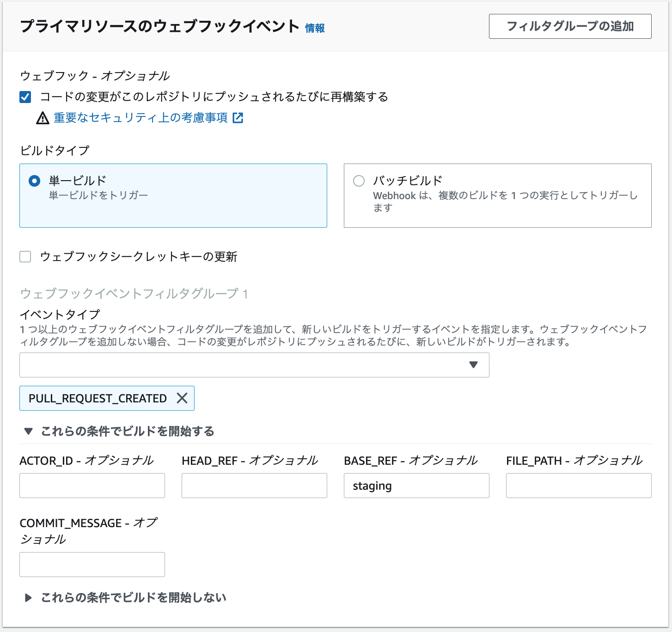672x632 pixels.
Task: Enable ウェブフックシークレットキーの更新 checkbox
Action: [x=25, y=257]
